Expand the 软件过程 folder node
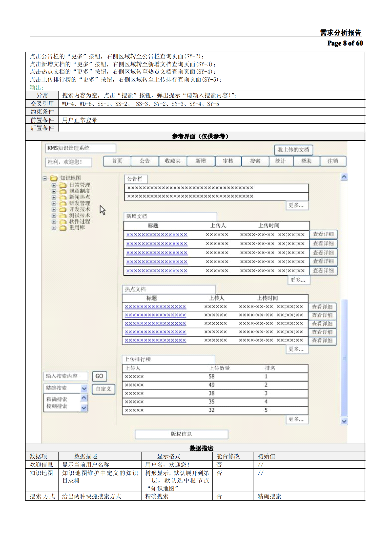Screen dimensions: 392x555 tap(54, 222)
